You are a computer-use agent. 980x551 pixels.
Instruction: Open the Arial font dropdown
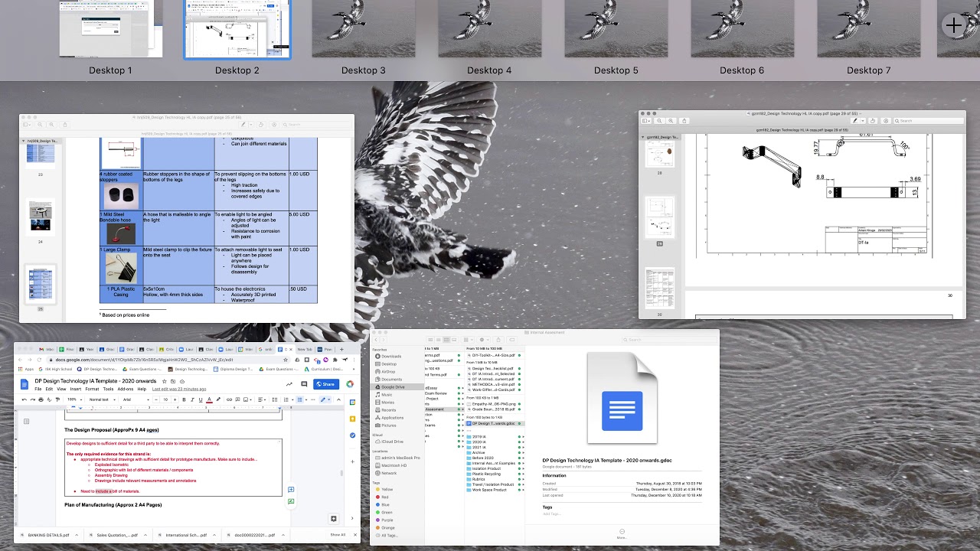click(135, 399)
